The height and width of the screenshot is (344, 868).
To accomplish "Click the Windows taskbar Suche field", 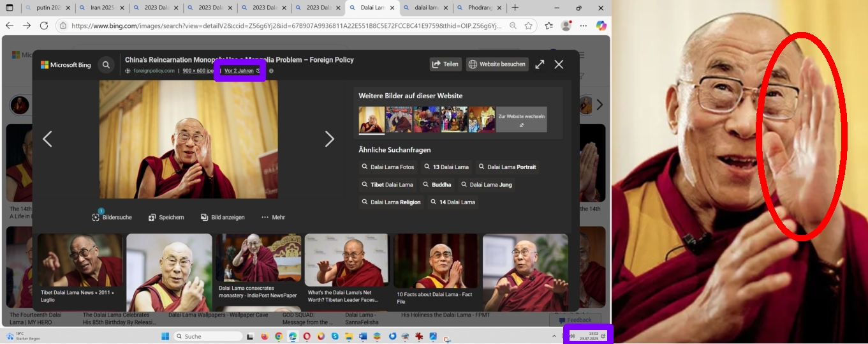I will pyautogui.click(x=208, y=336).
